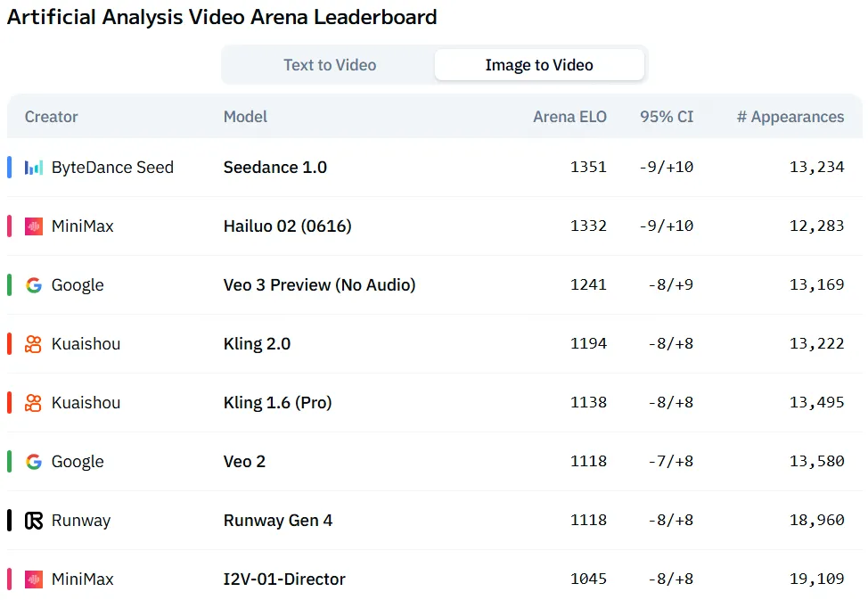Open the Seedance 1.0 model entry

(x=274, y=168)
